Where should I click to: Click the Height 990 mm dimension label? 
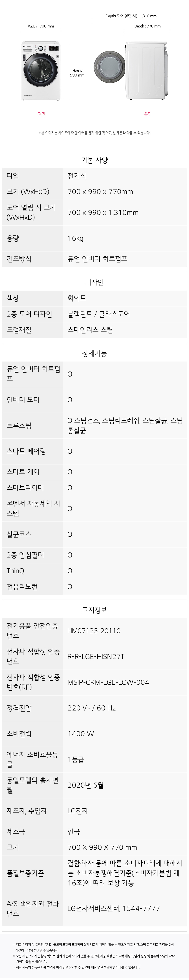click(77, 73)
